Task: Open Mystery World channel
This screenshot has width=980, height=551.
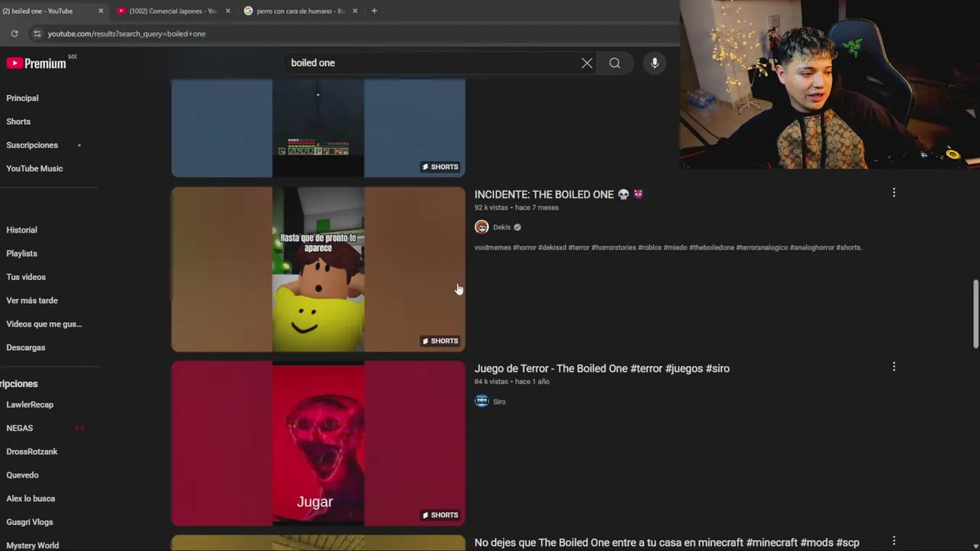Action: tap(33, 546)
